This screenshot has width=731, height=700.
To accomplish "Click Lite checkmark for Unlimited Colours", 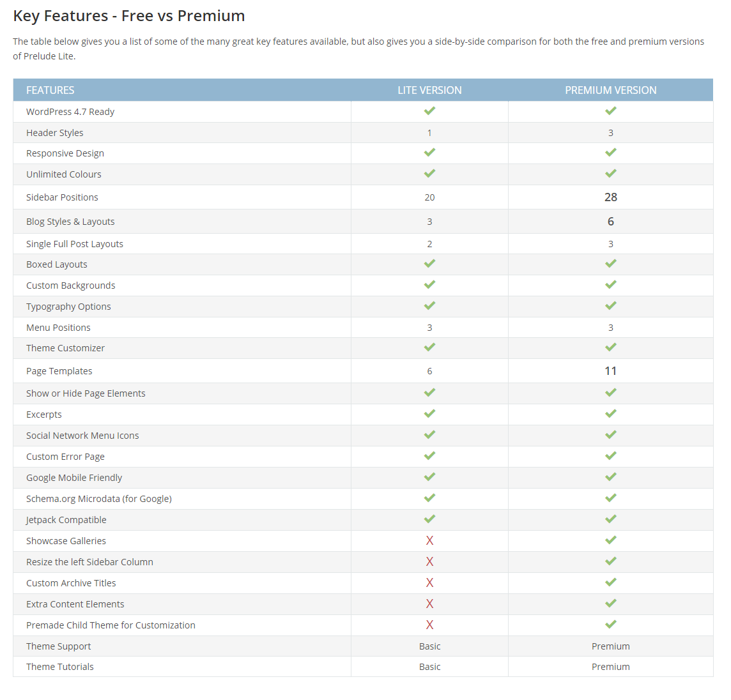I will point(429,174).
